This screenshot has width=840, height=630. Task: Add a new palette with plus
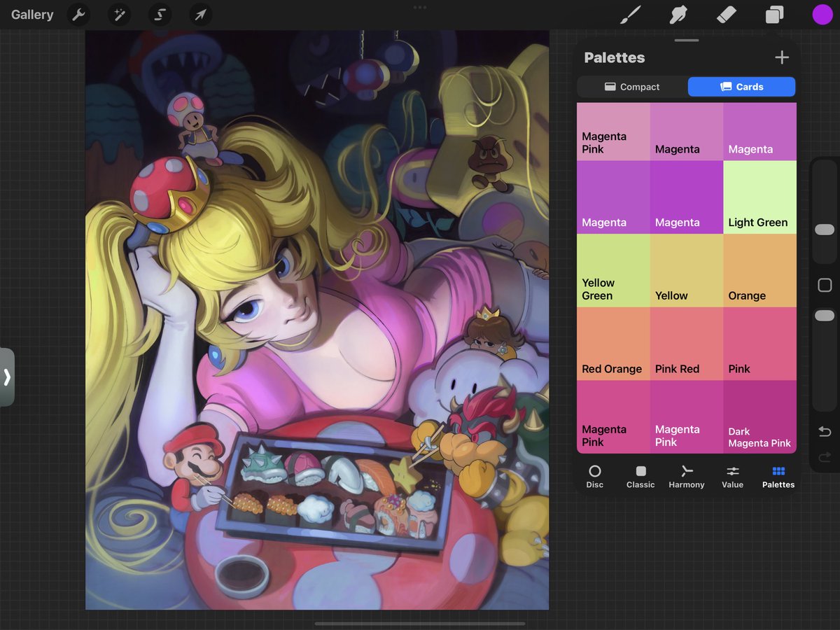[782, 57]
